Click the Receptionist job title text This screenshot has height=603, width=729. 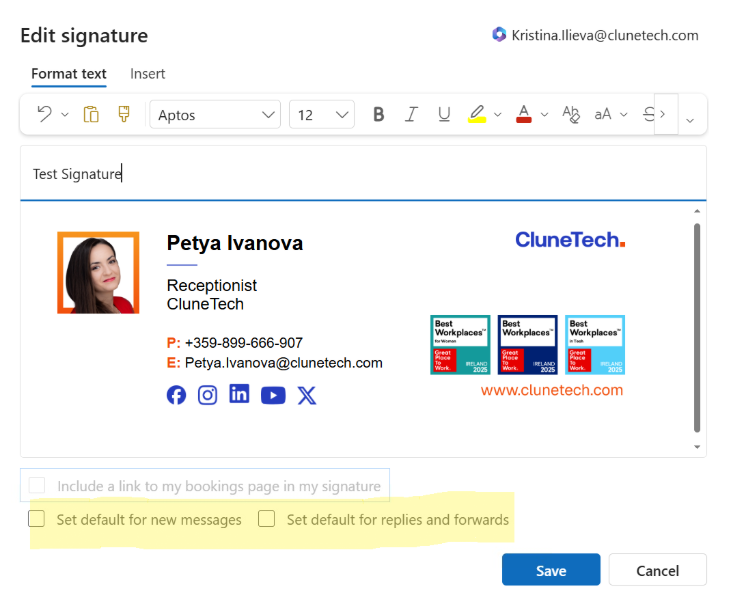point(212,285)
